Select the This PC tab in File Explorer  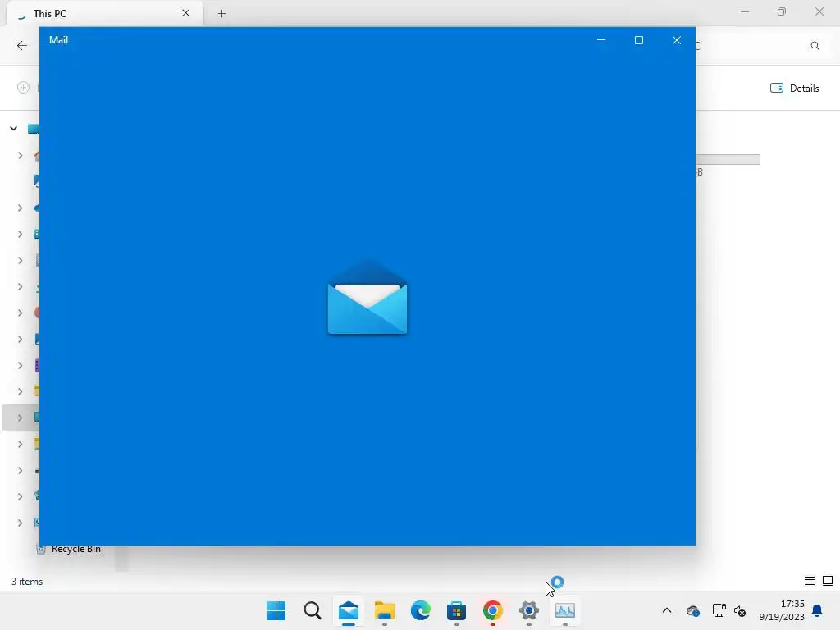point(104,13)
